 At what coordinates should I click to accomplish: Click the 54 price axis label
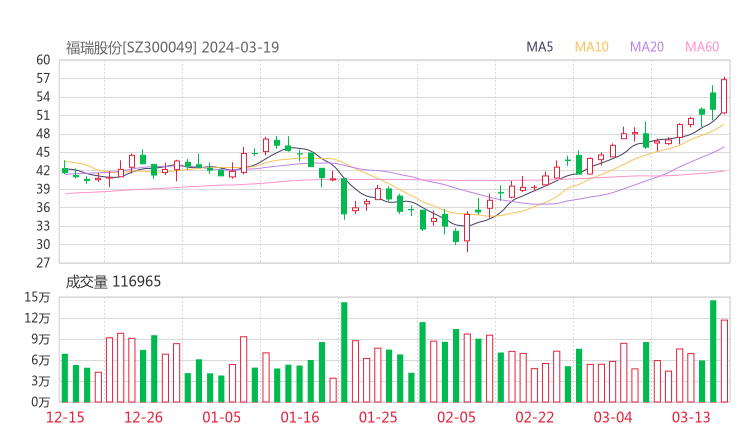[x=43, y=97]
